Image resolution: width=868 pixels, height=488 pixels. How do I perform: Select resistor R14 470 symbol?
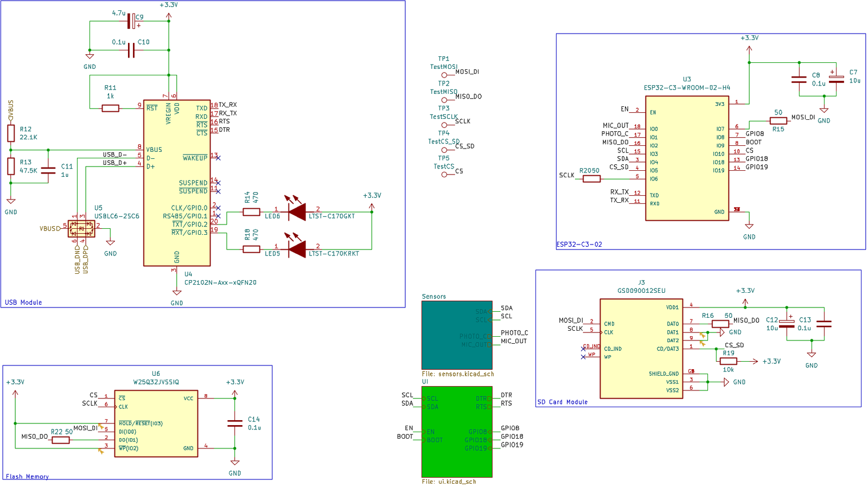(x=251, y=212)
